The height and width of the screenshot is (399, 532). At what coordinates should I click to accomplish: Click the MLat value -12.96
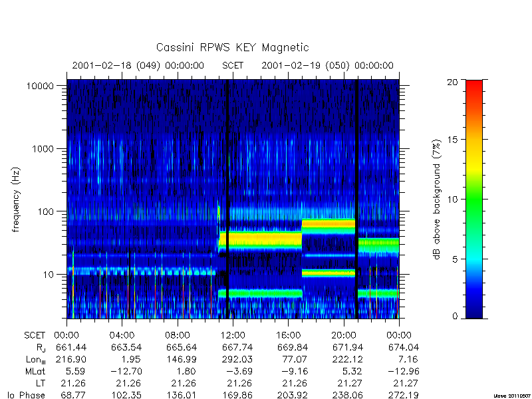(404, 372)
